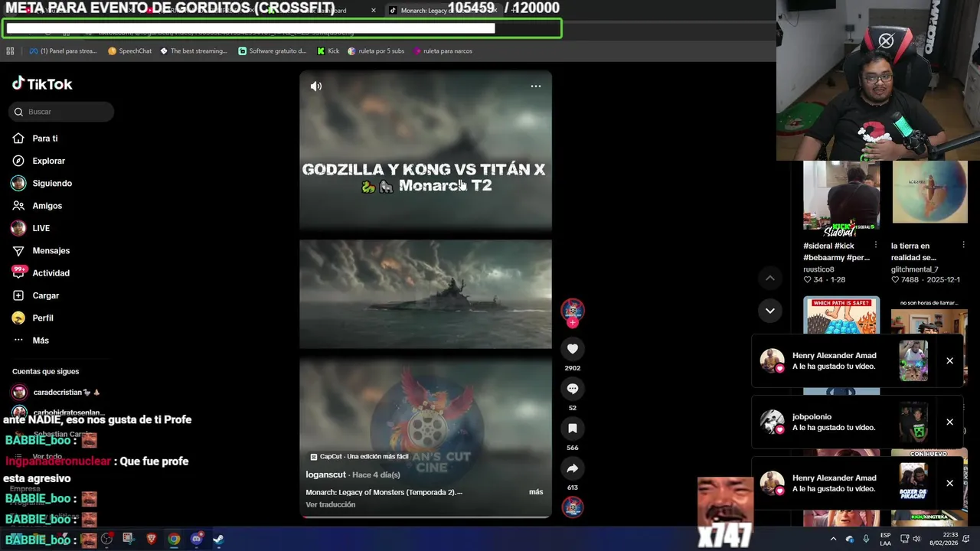Dismiss the bottom Henry Alexander Amad notification
Screen dimensions: 980x551
[x=949, y=484]
